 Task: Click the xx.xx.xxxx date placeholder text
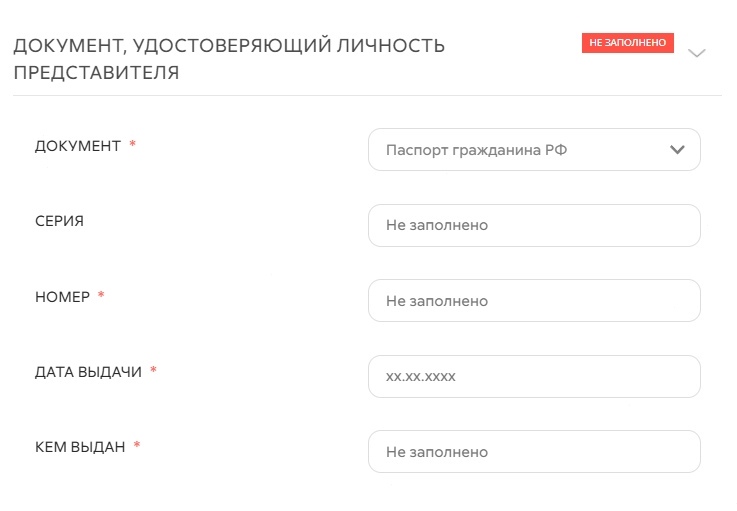tap(427, 376)
